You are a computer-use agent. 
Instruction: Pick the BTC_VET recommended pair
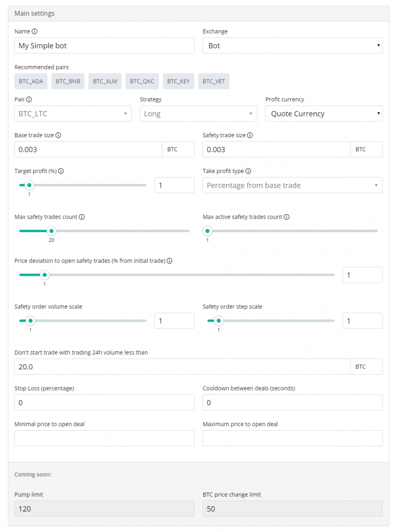pos(213,81)
